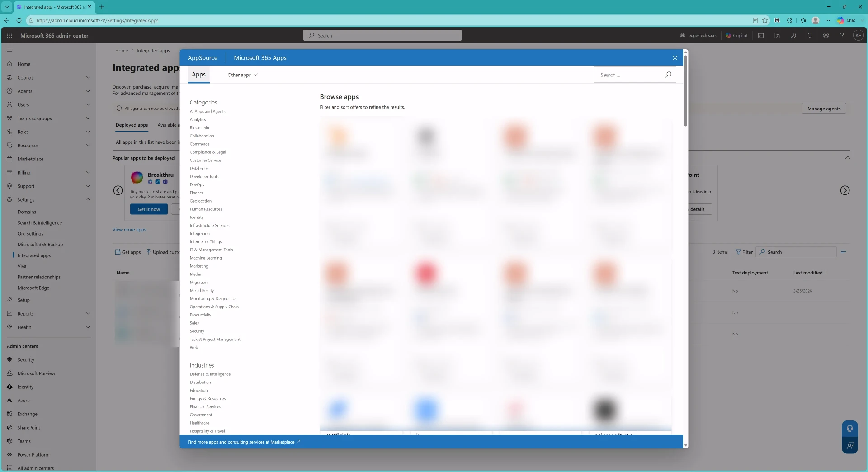The width and height of the screenshot is (868, 472).
Task: Click the Manage agents button
Action: coord(824,109)
